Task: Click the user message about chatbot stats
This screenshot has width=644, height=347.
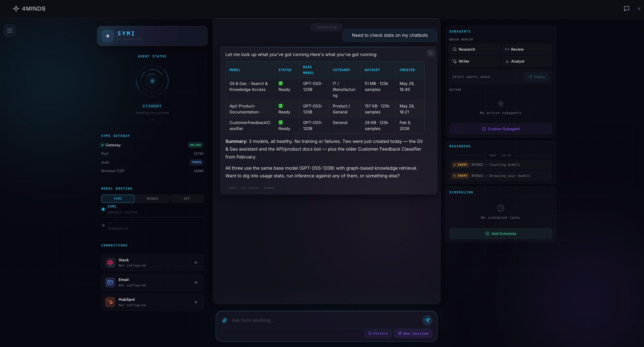Action: [390, 35]
